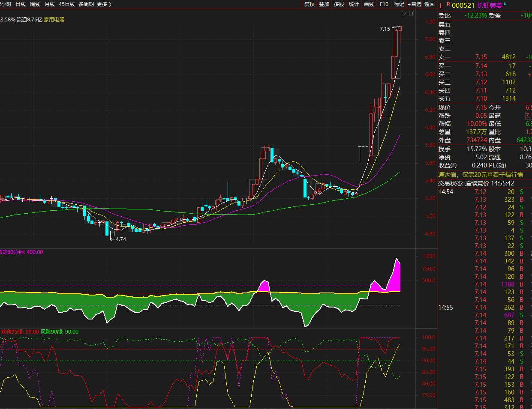
Task: Open the 画线 drawing tools
Action: 369,4
